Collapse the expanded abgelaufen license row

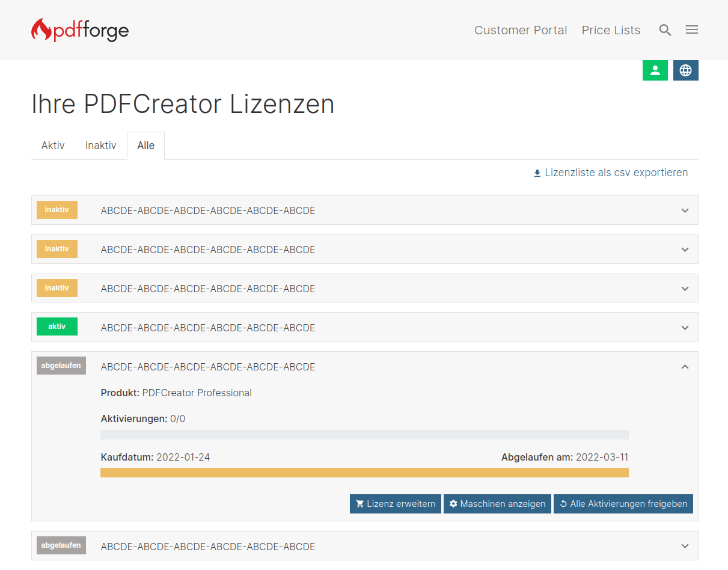685,367
